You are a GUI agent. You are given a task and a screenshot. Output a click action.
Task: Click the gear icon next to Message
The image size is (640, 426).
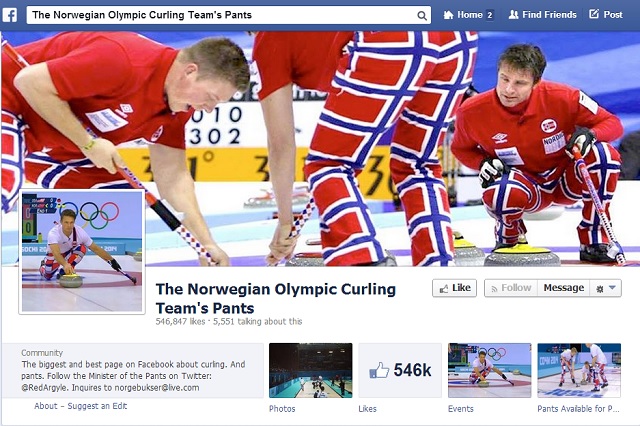pyautogui.click(x=600, y=289)
